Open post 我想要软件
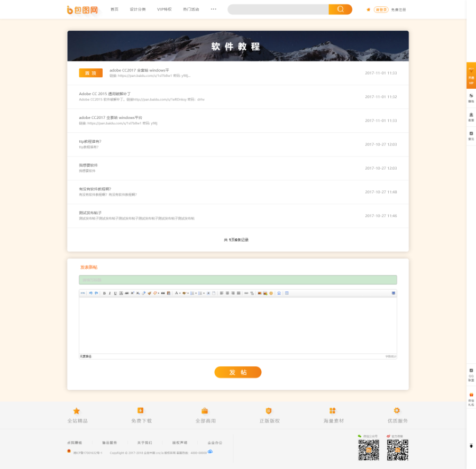The image size is (476, 469). point(88,165)
